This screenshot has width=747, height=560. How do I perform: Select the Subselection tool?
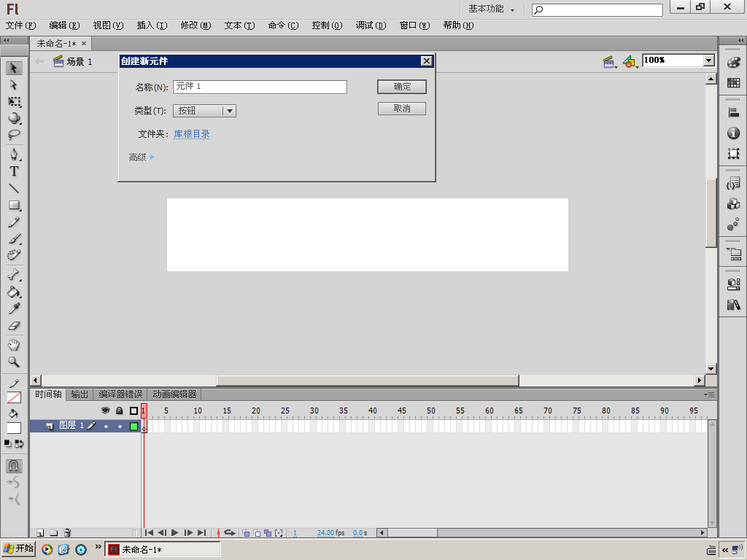point(14,85)
